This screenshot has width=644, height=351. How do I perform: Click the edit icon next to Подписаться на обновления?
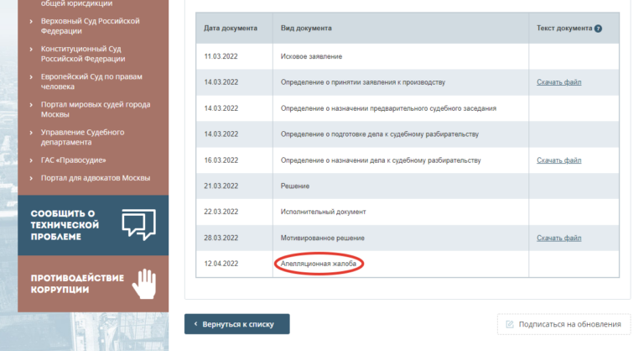coord(510,324)
